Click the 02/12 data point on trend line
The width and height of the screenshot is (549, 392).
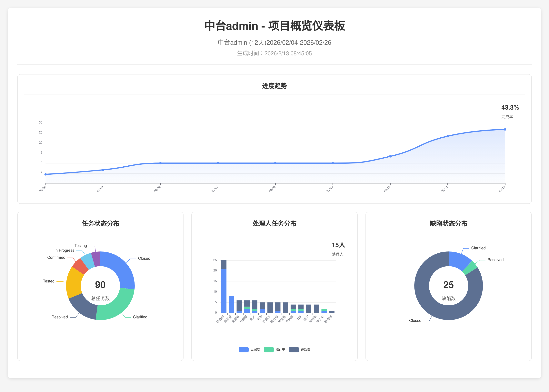coord(505,130)
